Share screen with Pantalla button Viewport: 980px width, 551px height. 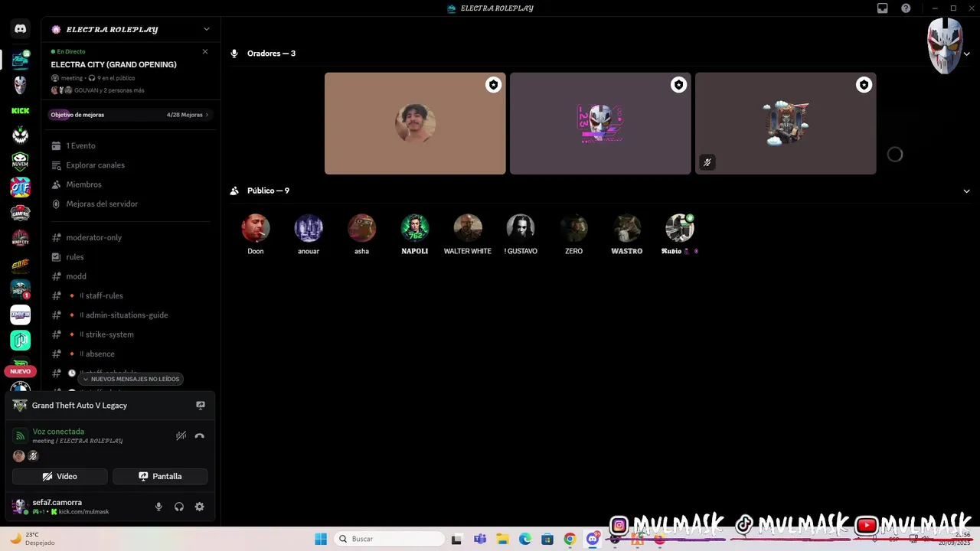160,476
